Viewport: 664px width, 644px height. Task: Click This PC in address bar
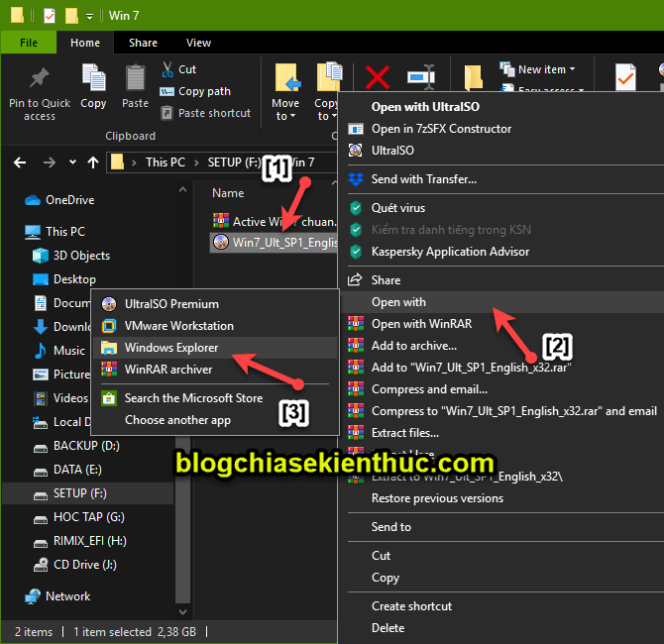click(166, 162)
